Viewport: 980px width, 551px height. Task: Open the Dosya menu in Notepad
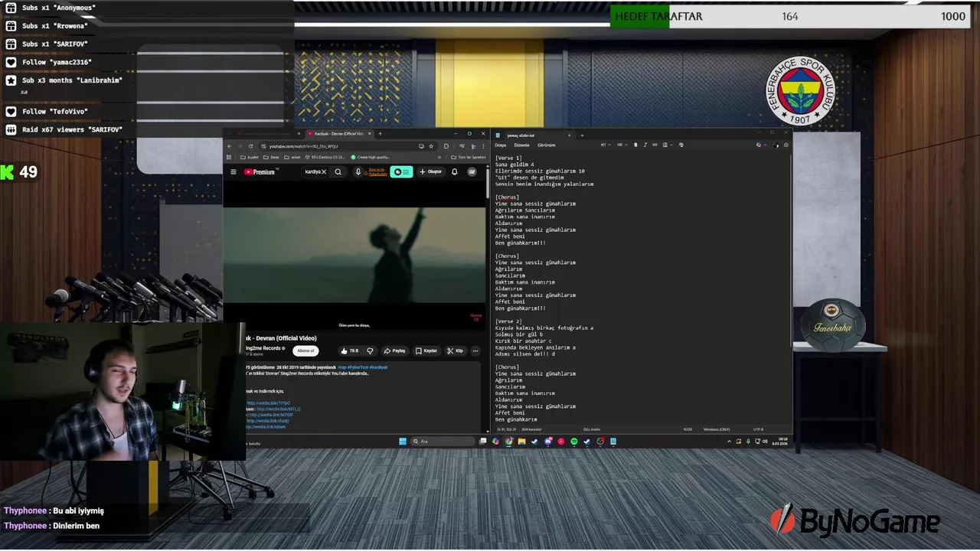(500, 145)
